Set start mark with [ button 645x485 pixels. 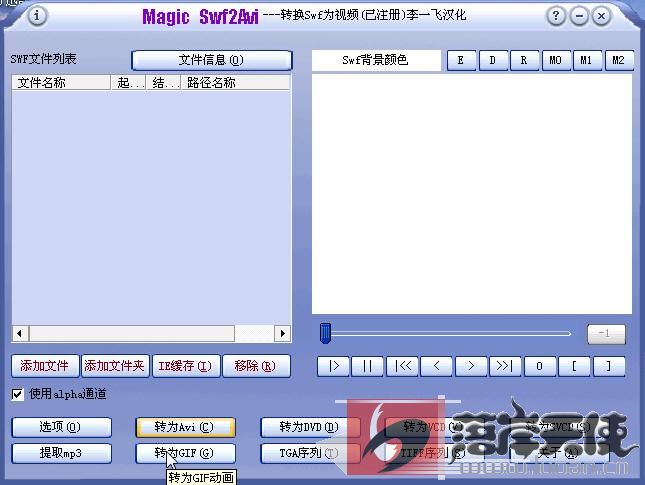click(575, 366)
